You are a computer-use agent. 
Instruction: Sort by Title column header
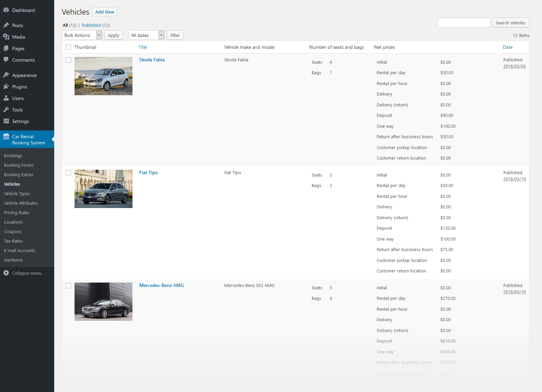point(143,47)
